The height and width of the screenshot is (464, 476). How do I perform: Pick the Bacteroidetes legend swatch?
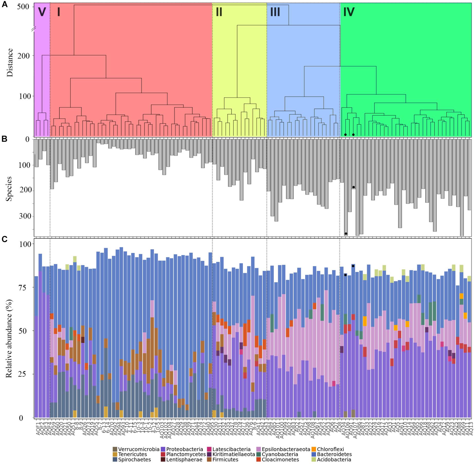pos(314,454)
